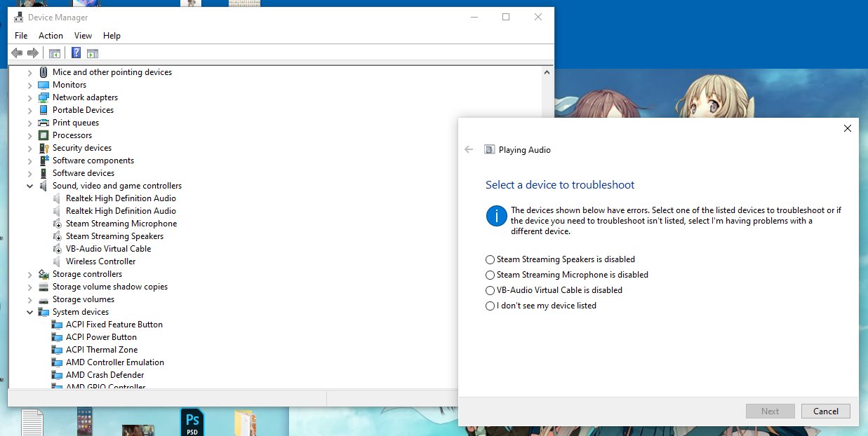Click the Playing Audio troubleshooter icon
The image size is (868, 436).
pos(490,149)
